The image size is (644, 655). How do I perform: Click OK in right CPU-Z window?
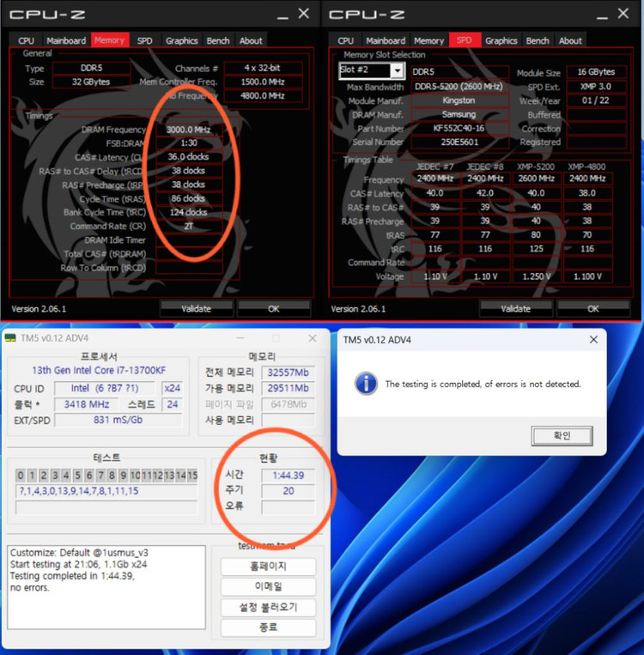tap(593, 309)
